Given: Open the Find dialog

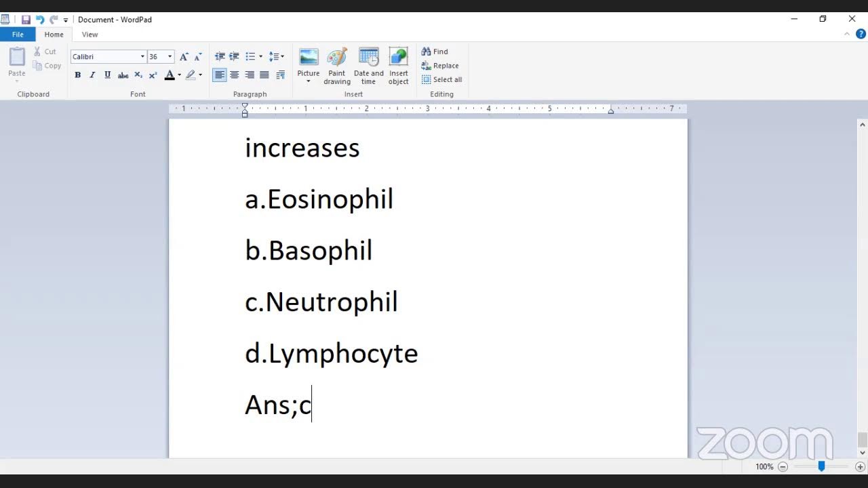Looking at the screenshot, I should (x=435, y=52).
